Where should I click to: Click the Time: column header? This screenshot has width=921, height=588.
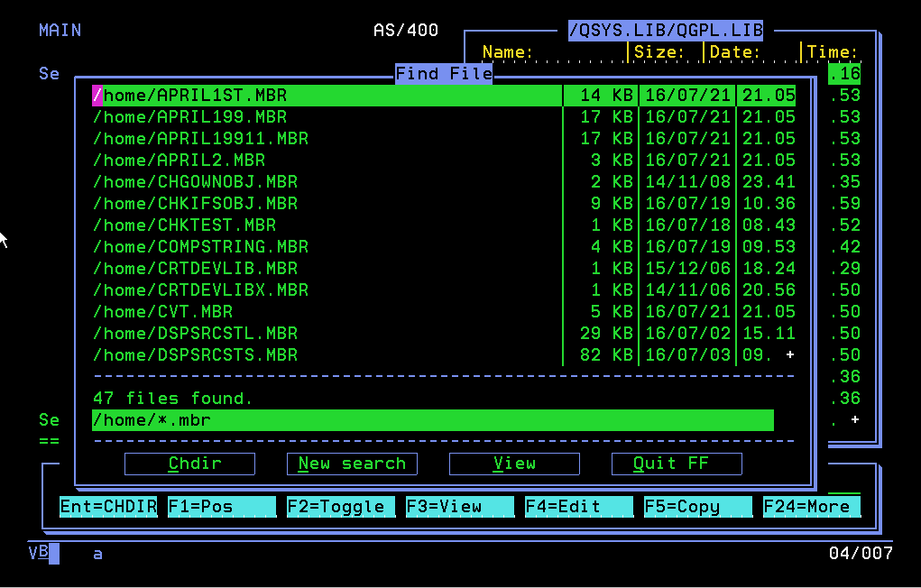[x=833, y=52]
